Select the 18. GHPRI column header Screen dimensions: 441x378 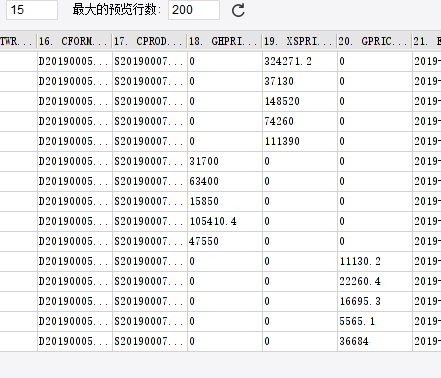click(x=225, y=41)
